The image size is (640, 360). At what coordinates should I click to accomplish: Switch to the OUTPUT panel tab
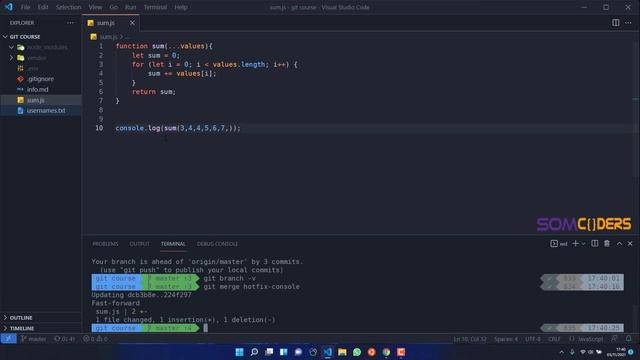140,244
